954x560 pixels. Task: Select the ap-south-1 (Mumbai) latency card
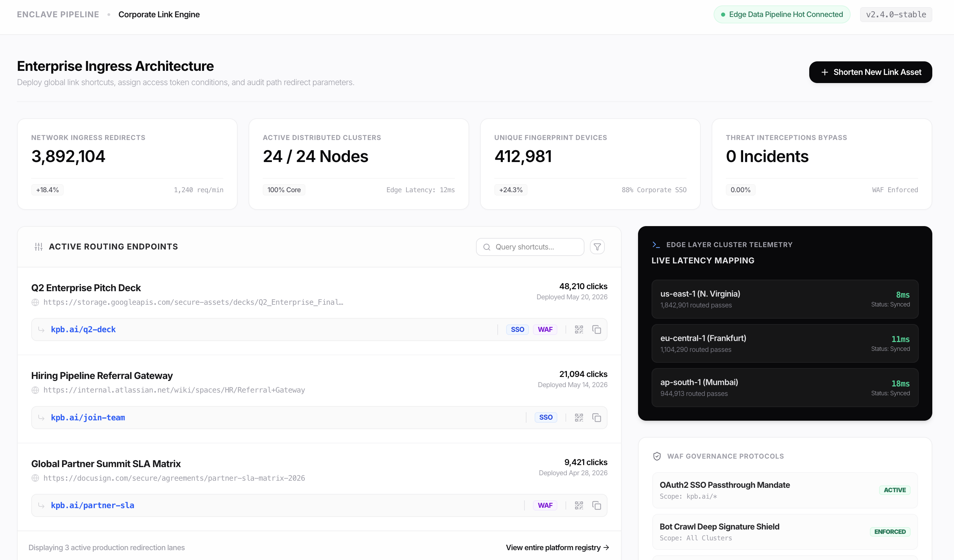785,388
